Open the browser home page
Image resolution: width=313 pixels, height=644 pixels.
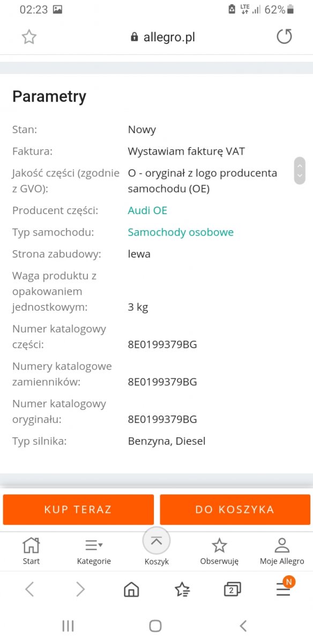pos(131,589)
